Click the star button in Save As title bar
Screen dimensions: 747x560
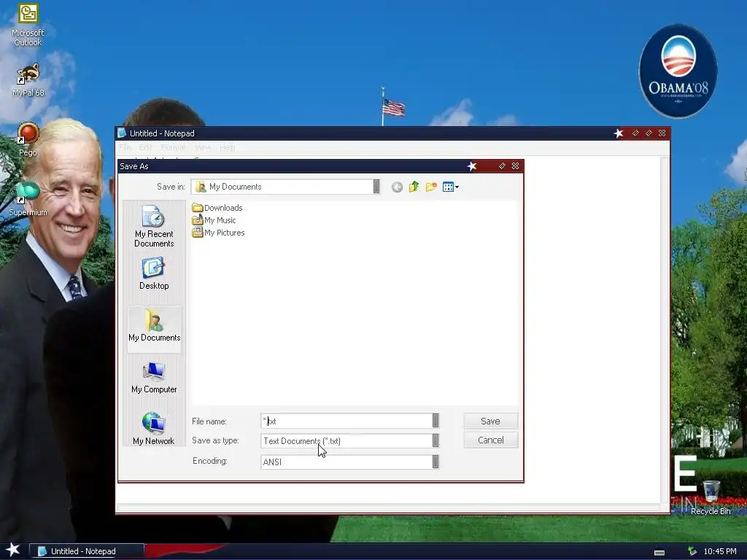coord(472,166)
